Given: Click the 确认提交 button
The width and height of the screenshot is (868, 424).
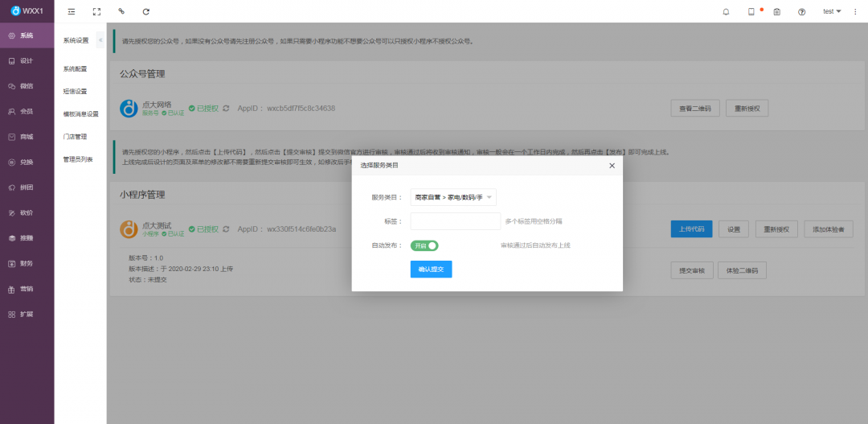Looking at the screenshot, I should pos(431,269).
